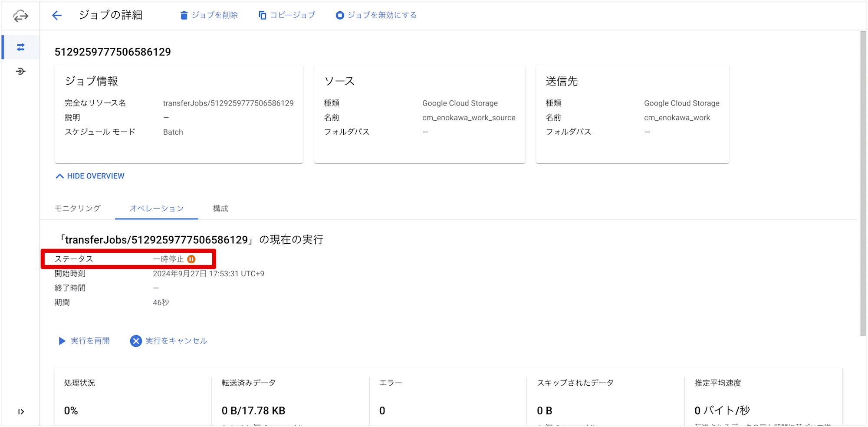Open transfer jobs from sidebar arrows icon
This screenshot has width=868, height=427.
tap(20, 47)
